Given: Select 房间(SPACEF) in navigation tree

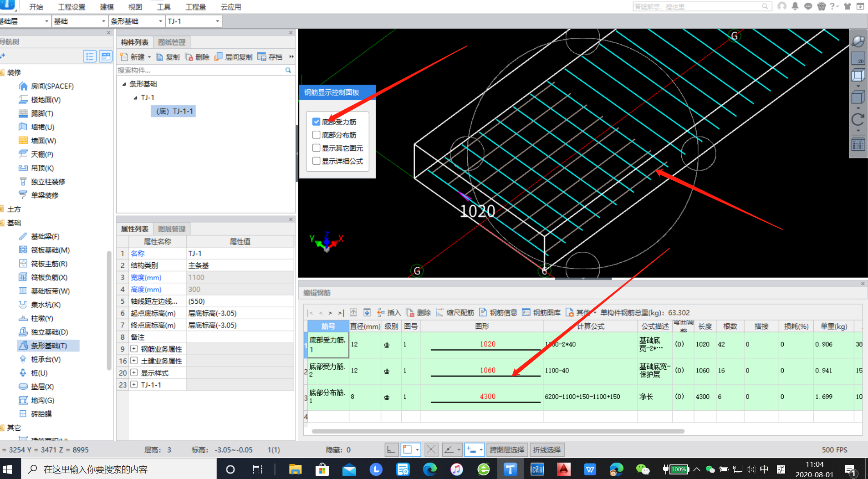Looking at the screenshot, I should tap(46, 86).
